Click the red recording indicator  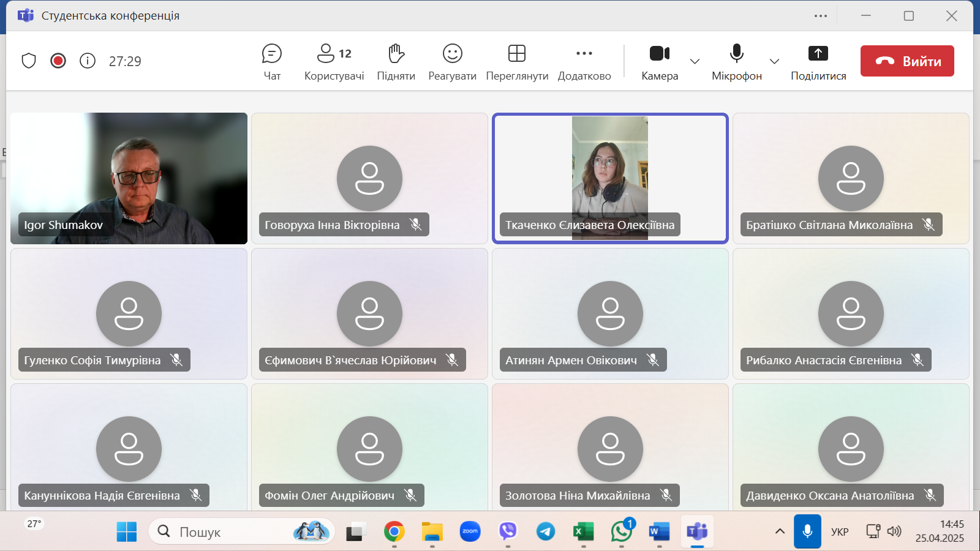coord(58,61)
